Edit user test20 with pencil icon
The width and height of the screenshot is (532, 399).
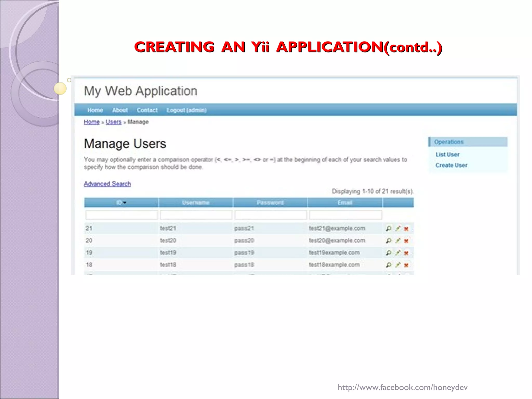point(398,241)
